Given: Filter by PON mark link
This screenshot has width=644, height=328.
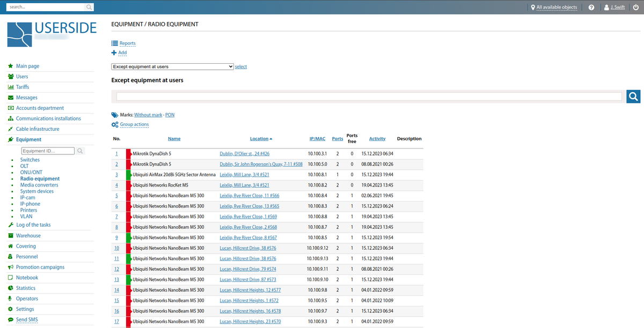Looking at the screenshot, I should tap(170, 115).
